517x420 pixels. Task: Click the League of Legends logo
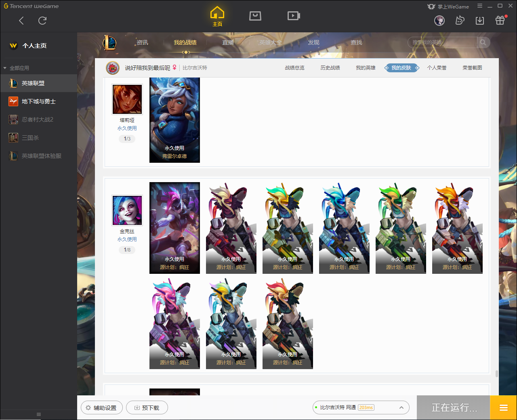point(109,42)
